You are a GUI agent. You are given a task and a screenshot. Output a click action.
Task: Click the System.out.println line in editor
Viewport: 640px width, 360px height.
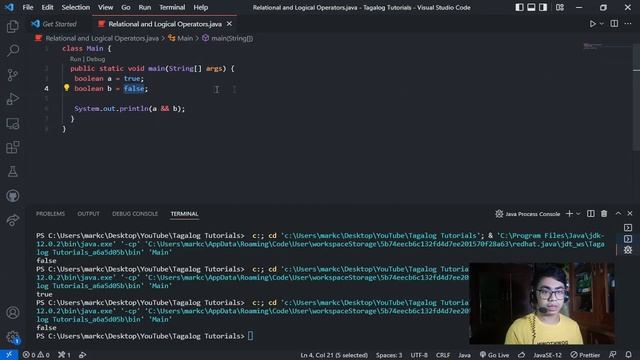click(x=129, y=109)
